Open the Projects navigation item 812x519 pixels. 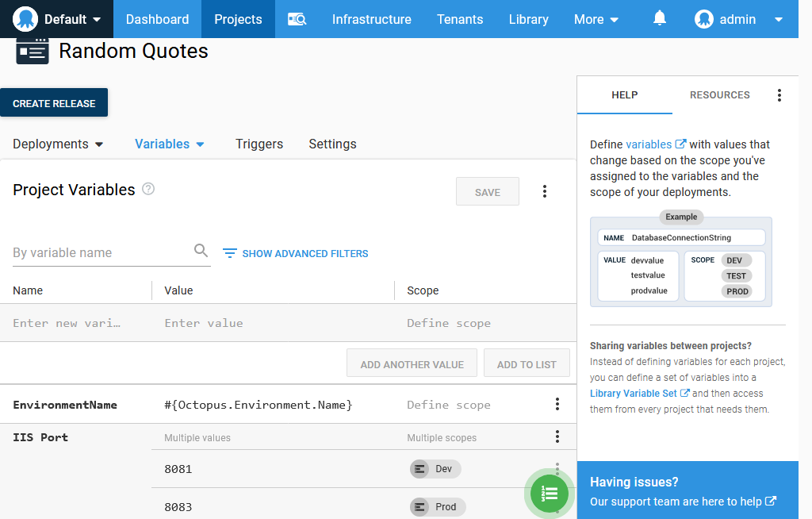click(238, 19)
